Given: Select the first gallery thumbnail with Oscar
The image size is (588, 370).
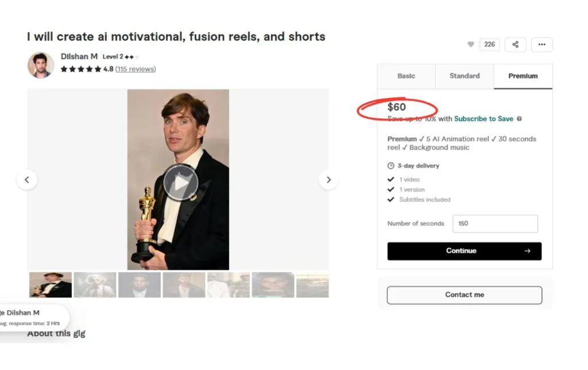Looking at the screenshot, I should 51,285.
